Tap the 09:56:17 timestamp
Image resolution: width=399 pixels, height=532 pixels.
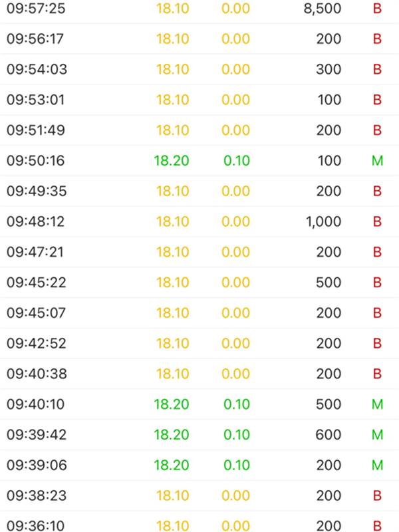36,39
